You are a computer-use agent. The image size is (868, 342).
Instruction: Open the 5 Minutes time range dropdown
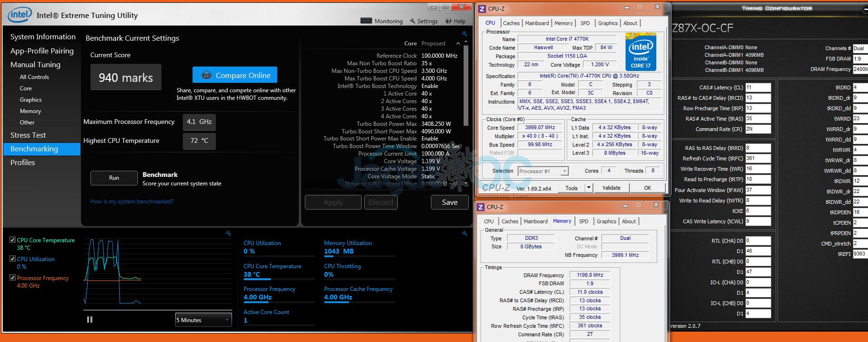(203, 320)
